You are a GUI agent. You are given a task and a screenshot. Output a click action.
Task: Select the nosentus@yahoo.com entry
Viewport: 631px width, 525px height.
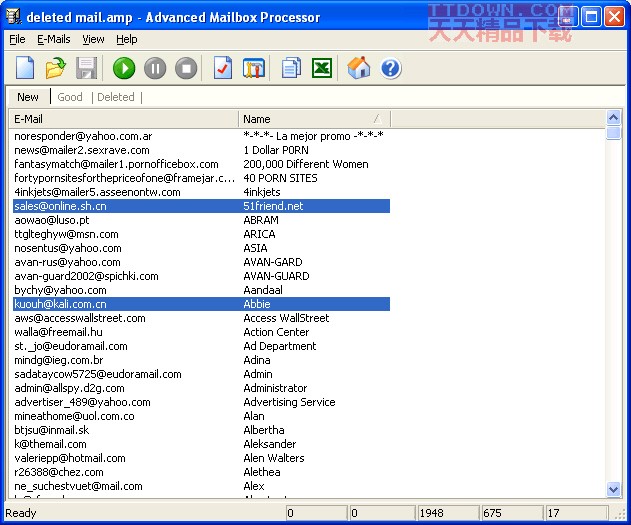click(x=201, y=248)
